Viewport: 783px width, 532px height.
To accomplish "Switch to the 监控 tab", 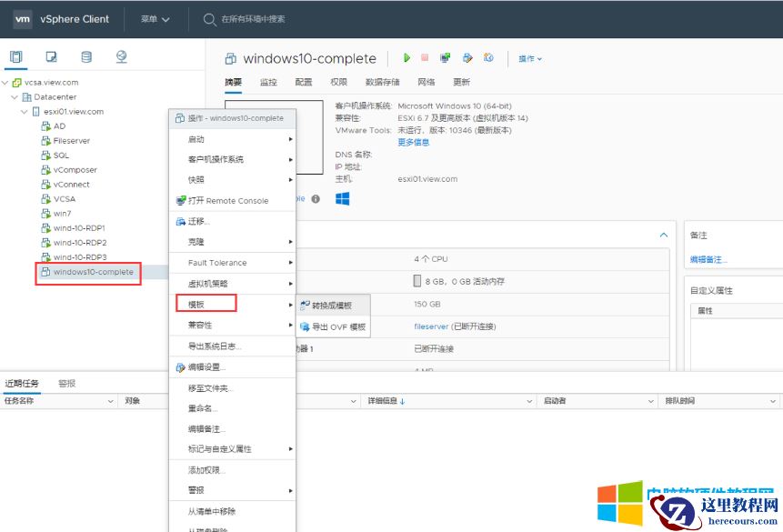I will point(268,82).
